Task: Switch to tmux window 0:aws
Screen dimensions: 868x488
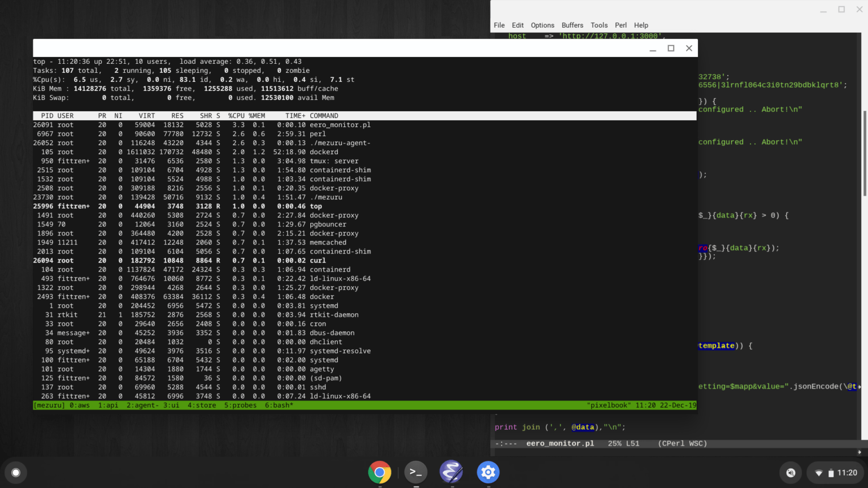Action: pos(81,405)
